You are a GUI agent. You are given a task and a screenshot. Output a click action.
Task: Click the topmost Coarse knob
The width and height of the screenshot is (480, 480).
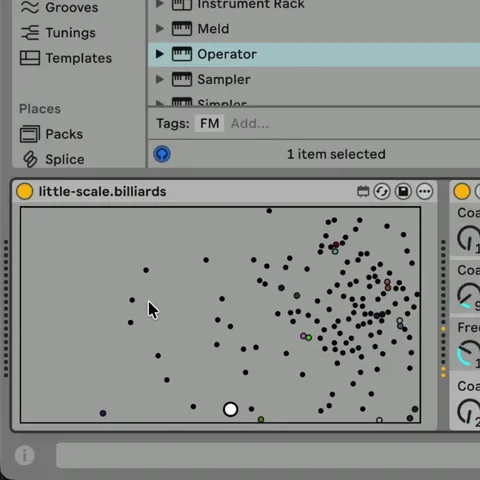point(469,238)
